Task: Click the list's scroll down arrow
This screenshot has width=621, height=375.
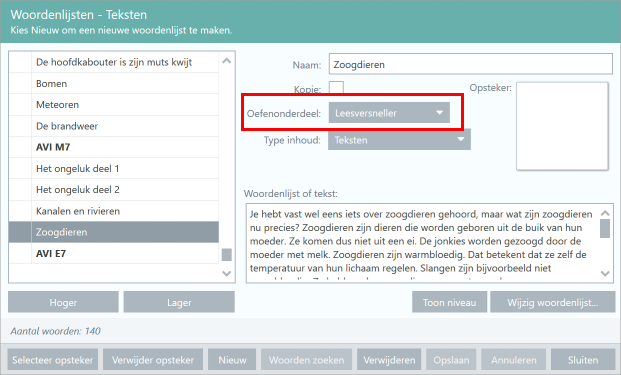Action: pyautogui.click(x=227, y=273)
